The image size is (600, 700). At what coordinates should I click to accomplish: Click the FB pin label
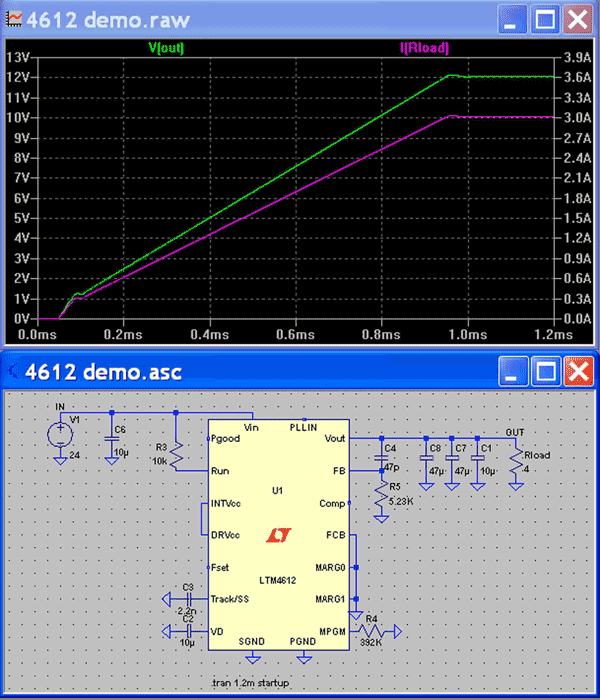tap(339, 471)
